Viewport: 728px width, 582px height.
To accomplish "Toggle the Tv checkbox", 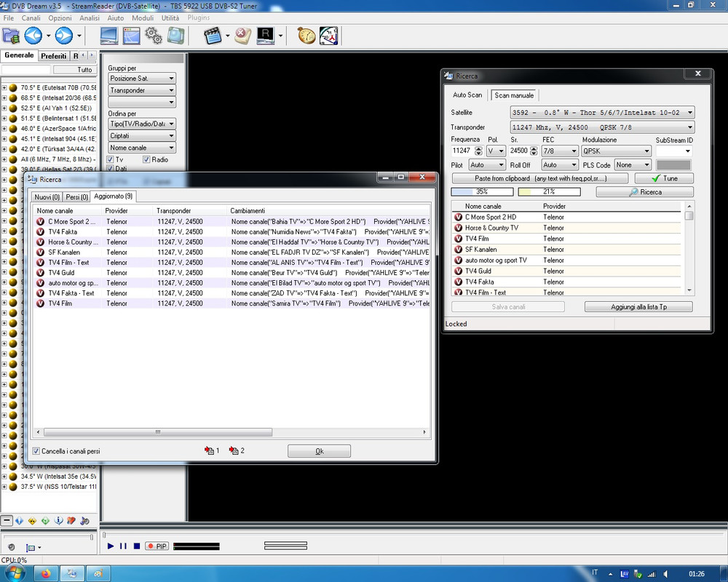I will [x=110, y=159].
